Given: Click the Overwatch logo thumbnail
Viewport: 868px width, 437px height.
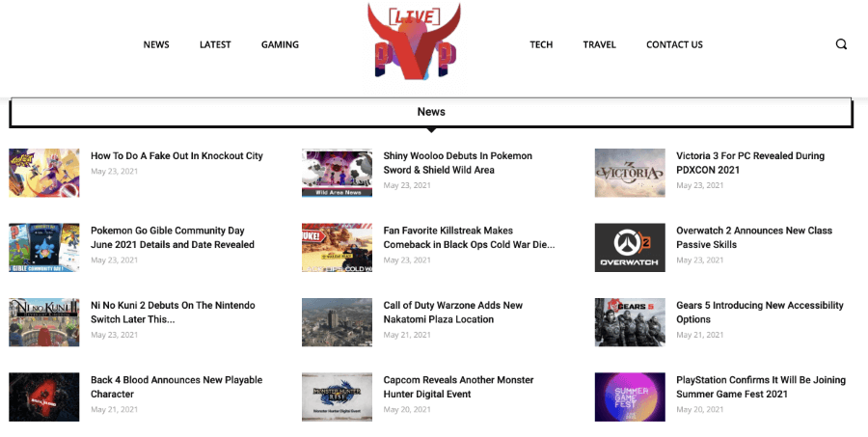Looking at the screenshot, I should (630, 248).
